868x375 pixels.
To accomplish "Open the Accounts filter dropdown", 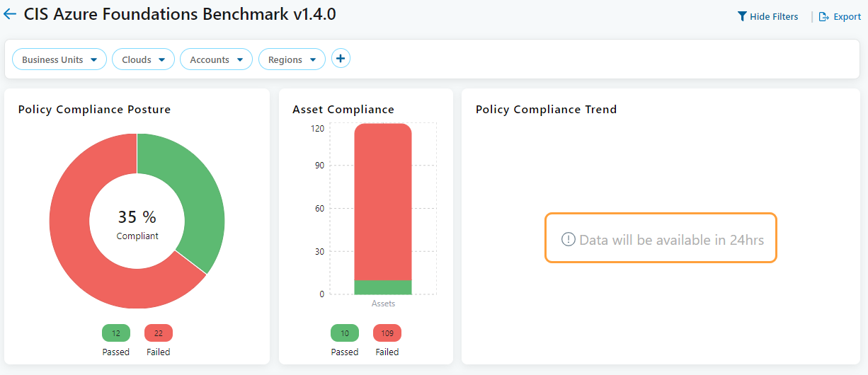I will tap(216, 59).
